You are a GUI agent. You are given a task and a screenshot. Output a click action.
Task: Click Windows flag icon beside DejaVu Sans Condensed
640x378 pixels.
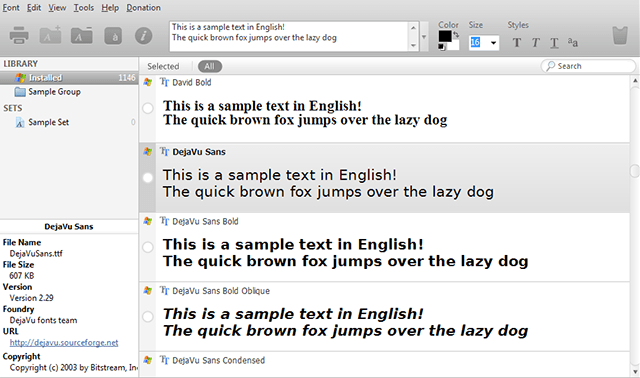(147, 360)
